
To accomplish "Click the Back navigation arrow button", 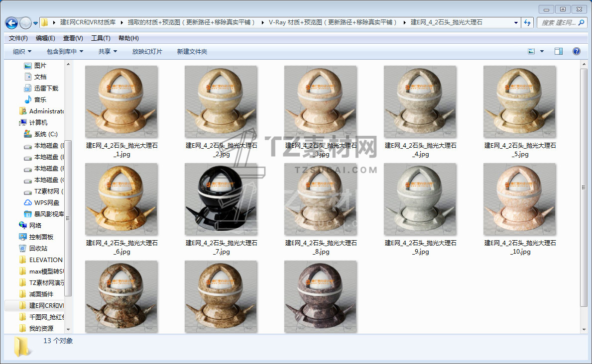I will [x=11, y=23].
